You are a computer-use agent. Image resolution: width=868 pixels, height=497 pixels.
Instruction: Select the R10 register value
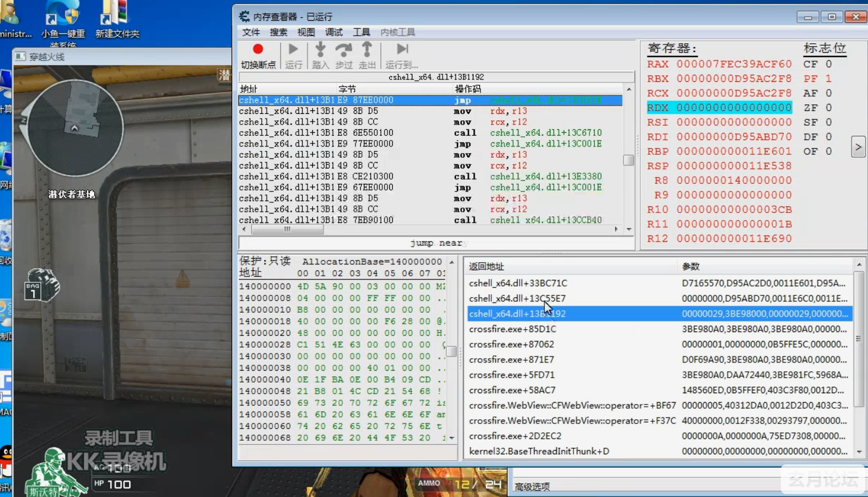click(734, 209)
